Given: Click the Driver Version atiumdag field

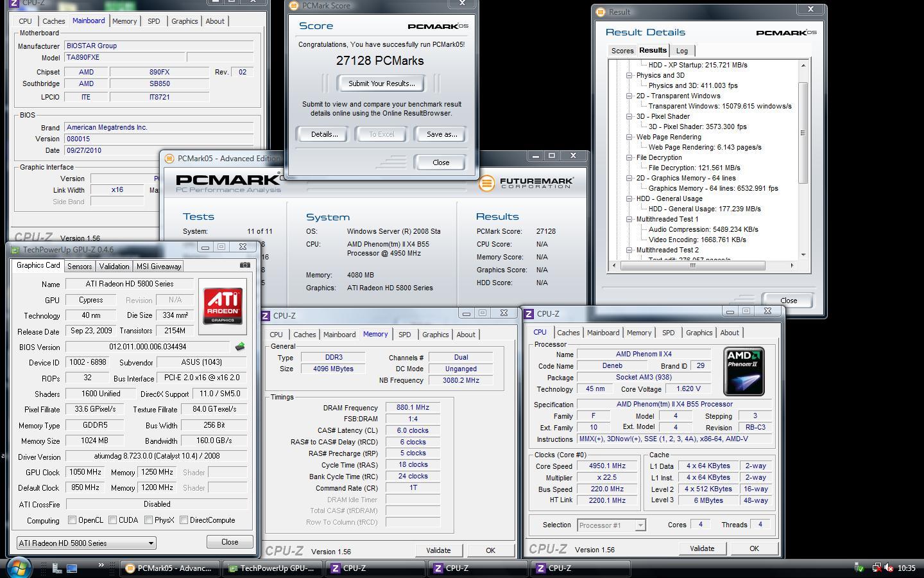Looking at the screenshot, I should 157,456.
